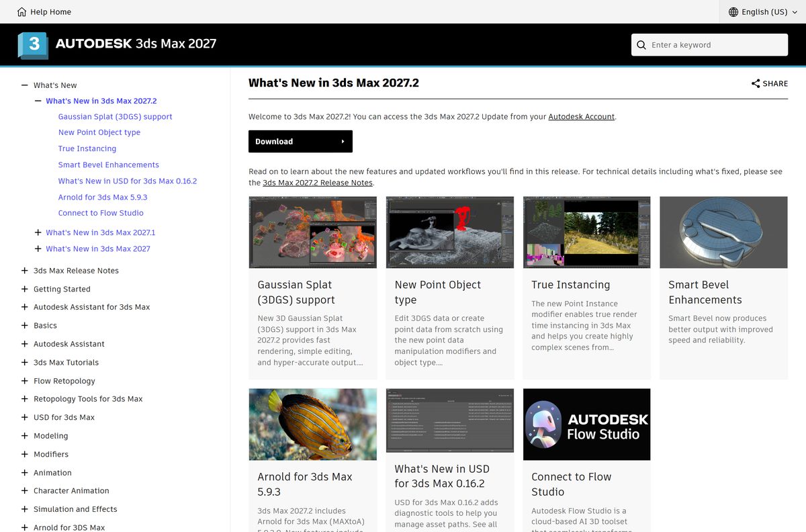Click the search magnifier icon
This screenshot has width=806, height=532.
[x=642, y=45]
